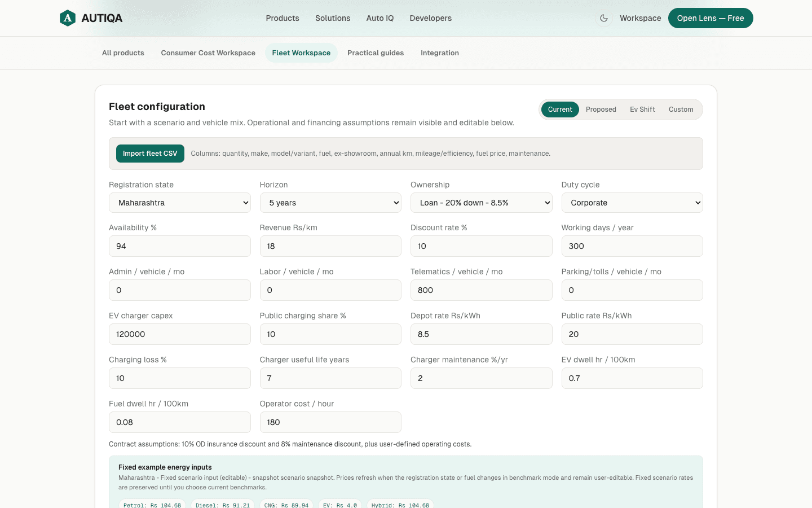Click the Charging loss % field
The image size is (812, 508).
point(180,378)
